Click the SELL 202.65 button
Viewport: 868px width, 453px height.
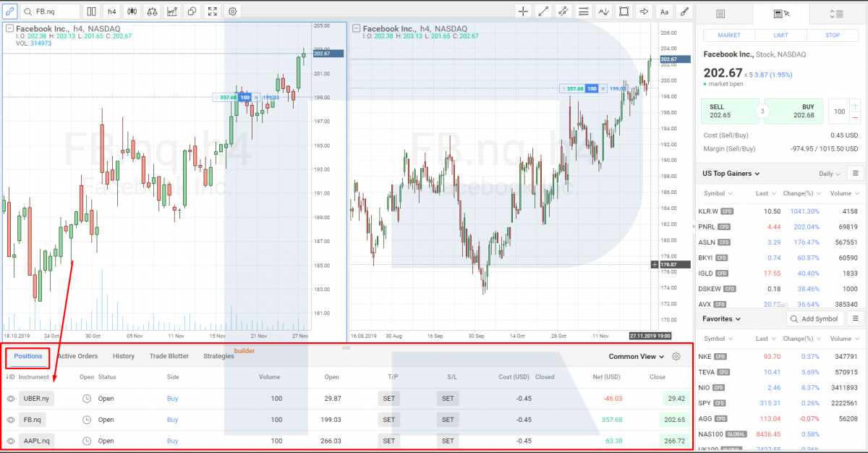729,111
